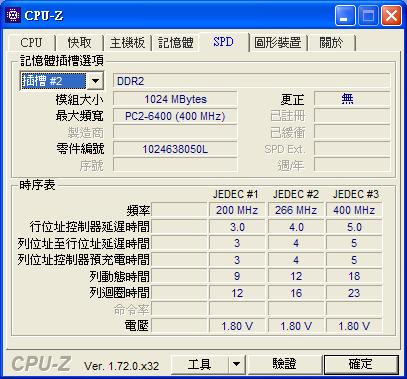Click the 零件編號 label

(x=80, y=149)
